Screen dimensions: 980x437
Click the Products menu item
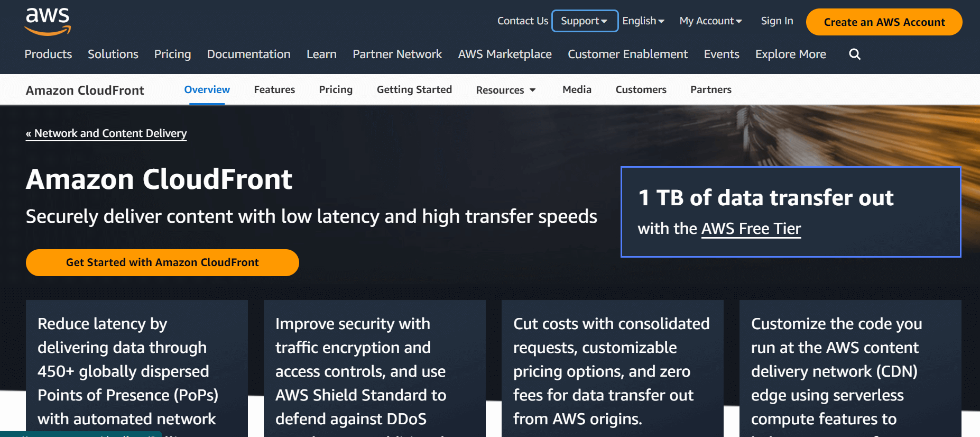(x=48, y=54)
